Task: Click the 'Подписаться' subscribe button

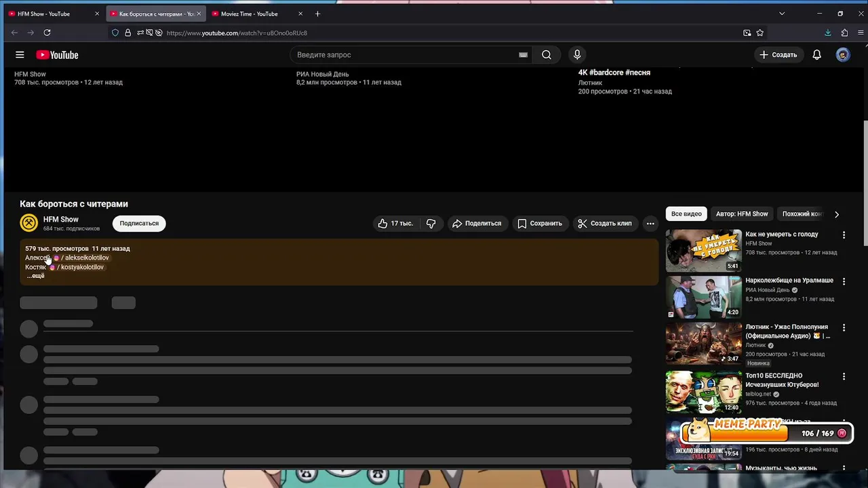Action: tap(139, 223)
